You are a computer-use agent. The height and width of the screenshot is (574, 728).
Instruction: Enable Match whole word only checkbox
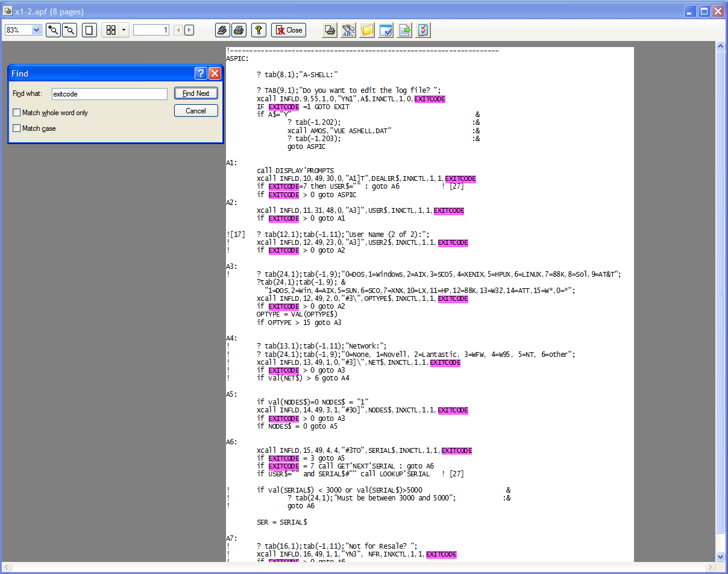pyautogui.click(x=17, y=113)
